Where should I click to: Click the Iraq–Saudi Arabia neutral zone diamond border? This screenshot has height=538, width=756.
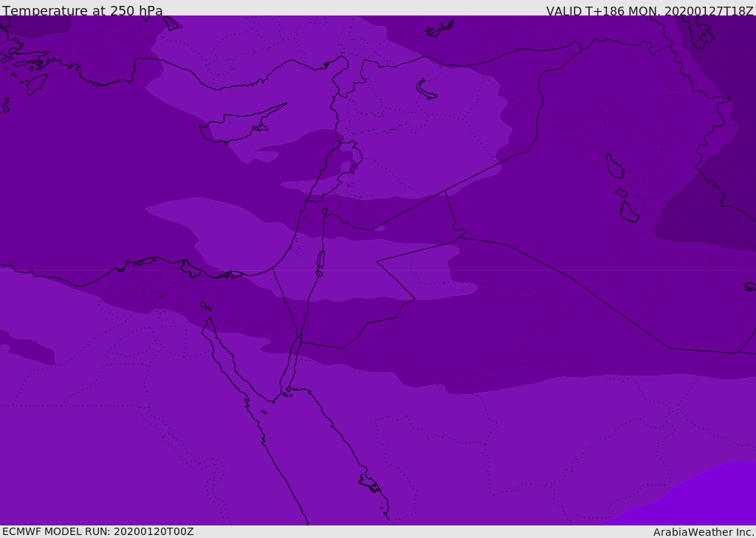[396, 280]
